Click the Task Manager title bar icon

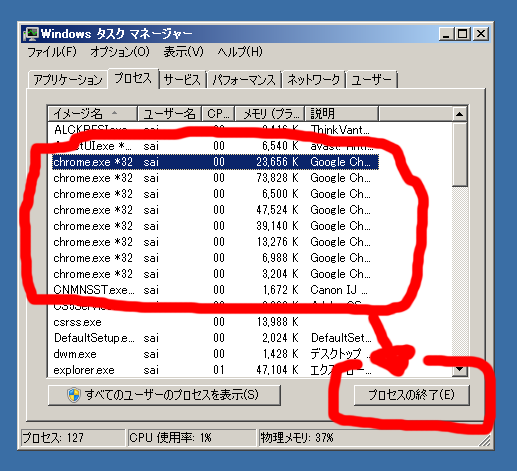point(30,34)
